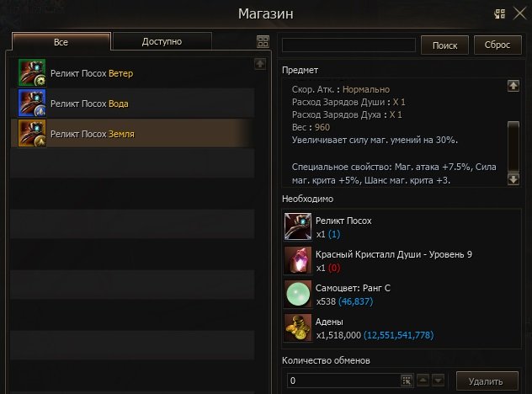
Task: Open the quantity calculator icon in exchange field
Action: coord(407,381)
